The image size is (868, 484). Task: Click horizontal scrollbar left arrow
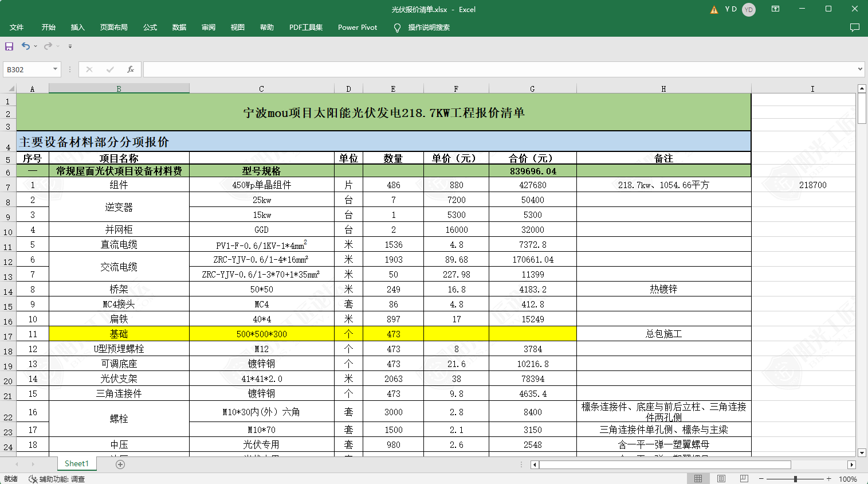pos(535,465)
